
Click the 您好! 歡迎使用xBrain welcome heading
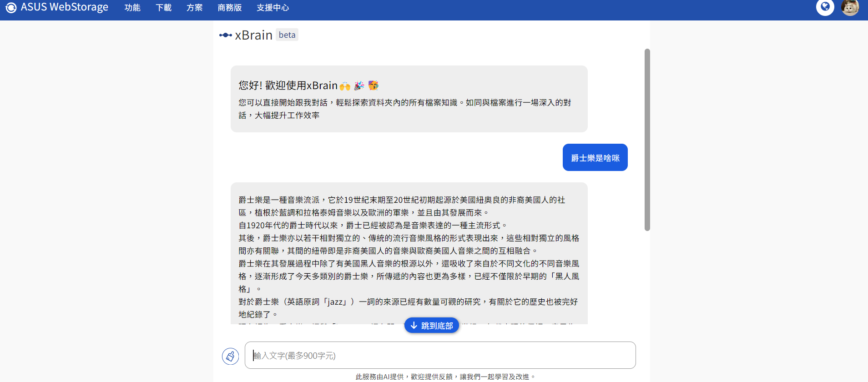[x=308, y=85]
